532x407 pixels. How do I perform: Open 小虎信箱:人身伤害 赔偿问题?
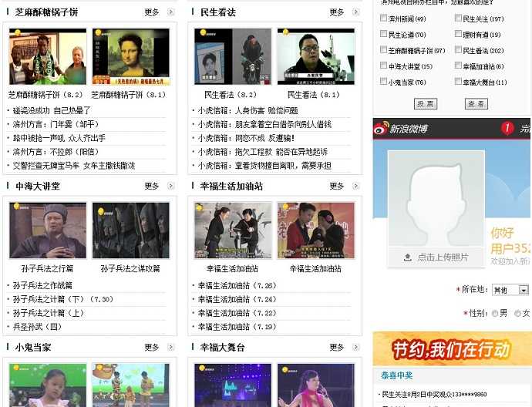pyautogui.click(x=248, y=110)
